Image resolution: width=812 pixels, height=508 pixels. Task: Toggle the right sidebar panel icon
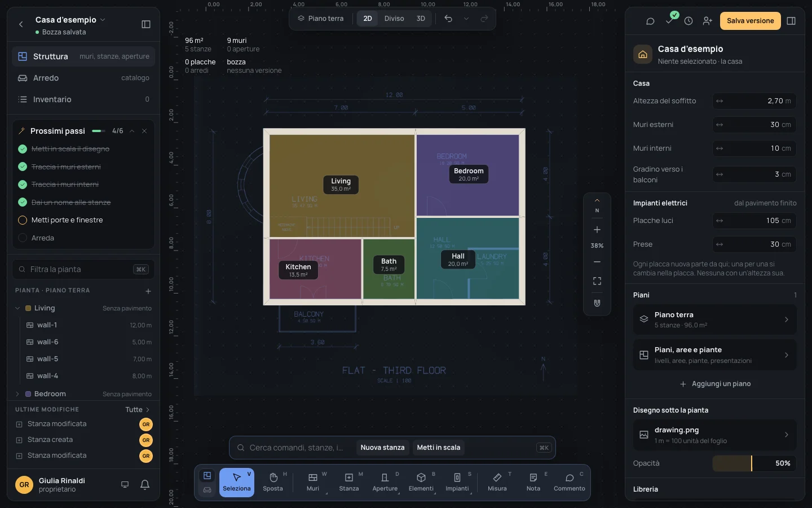(791, 21)
